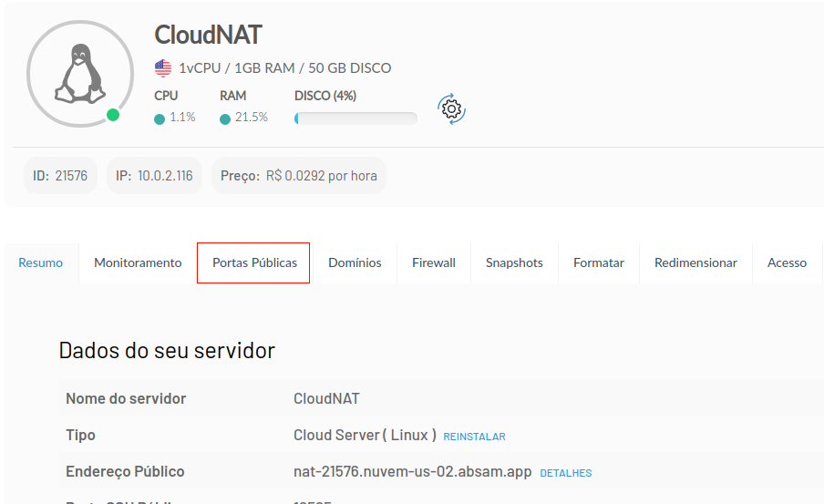Click the server IP address badge
The image size is (824, 504).
pyautogui.click(x=154, y=176)
